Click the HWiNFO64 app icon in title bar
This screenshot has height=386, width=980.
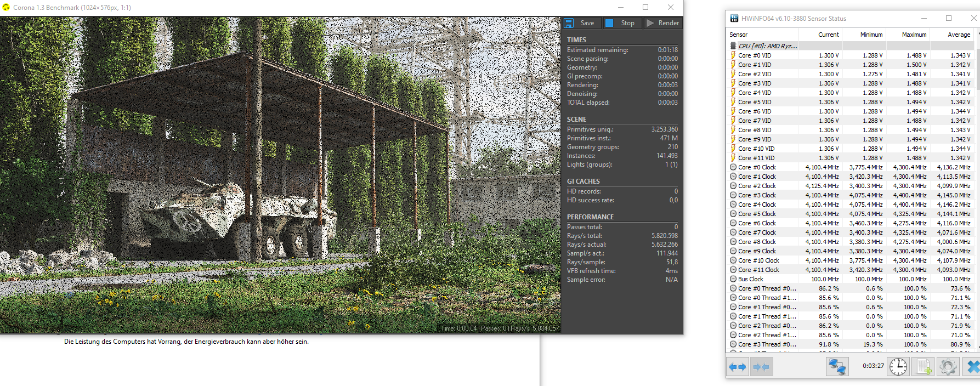point(734,19)
